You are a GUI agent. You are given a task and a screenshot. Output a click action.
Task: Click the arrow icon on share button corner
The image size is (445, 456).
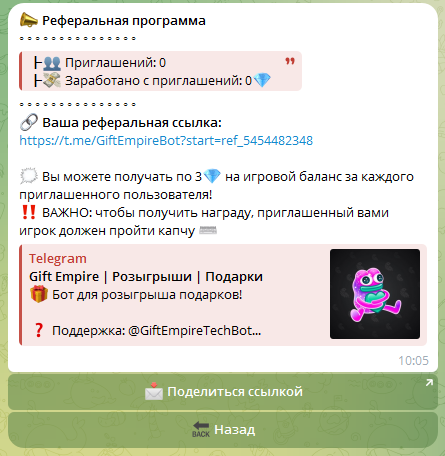pyautogui.click(x=429, y=383)
